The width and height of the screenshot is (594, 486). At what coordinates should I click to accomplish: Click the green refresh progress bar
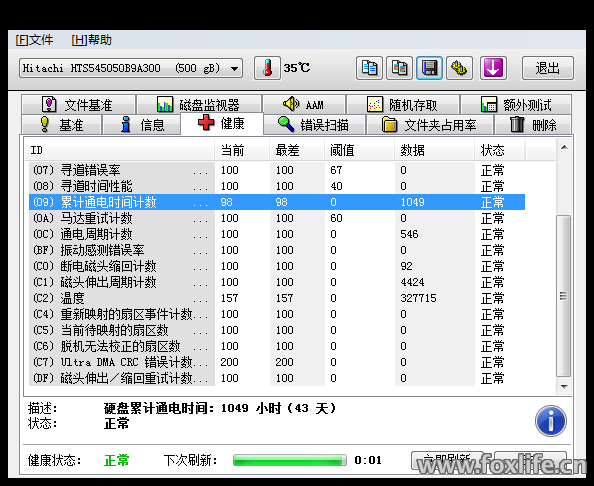290,460
